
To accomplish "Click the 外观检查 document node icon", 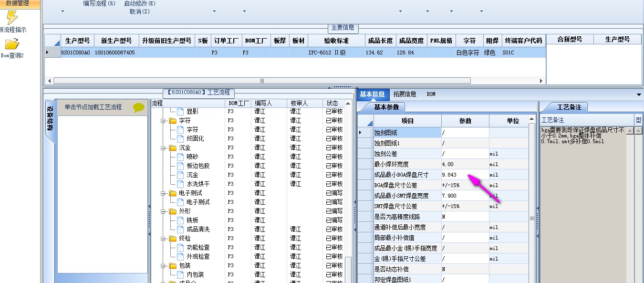I will tap(180, 256).
